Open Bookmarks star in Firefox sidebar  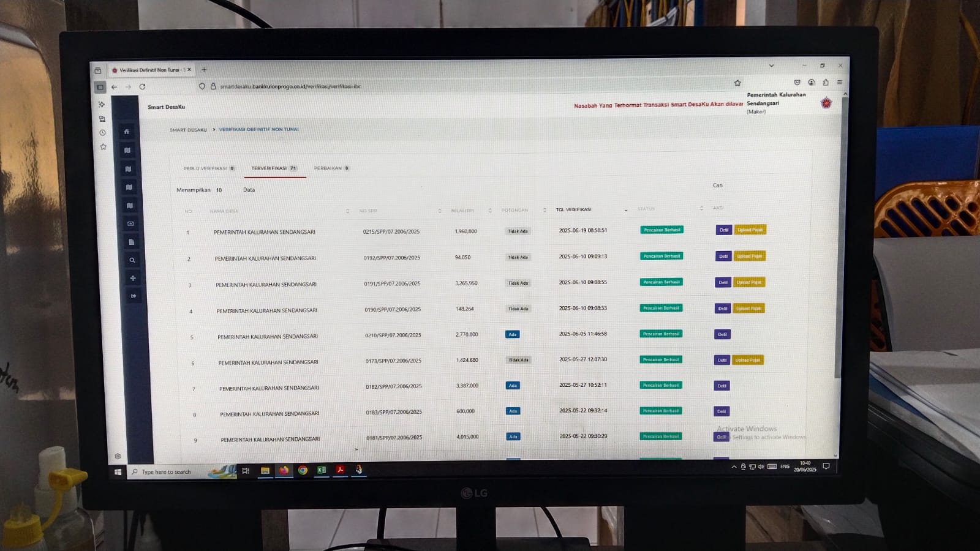tap(103, 147)
